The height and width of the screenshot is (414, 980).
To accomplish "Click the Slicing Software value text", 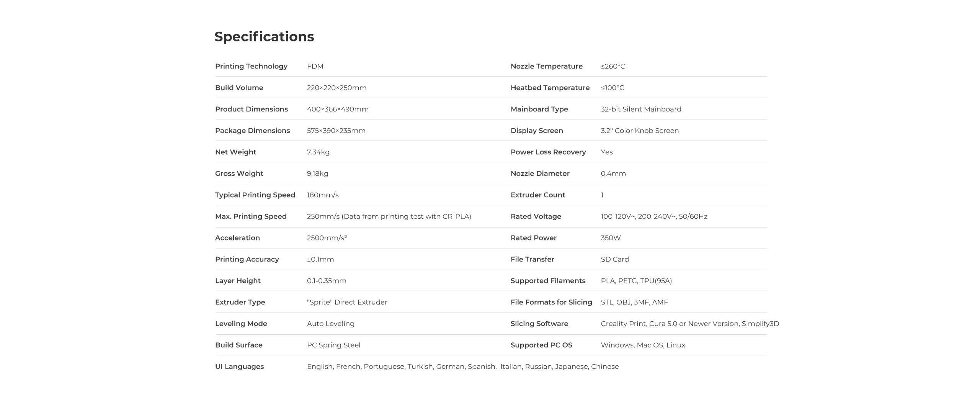I will [690, 324].
